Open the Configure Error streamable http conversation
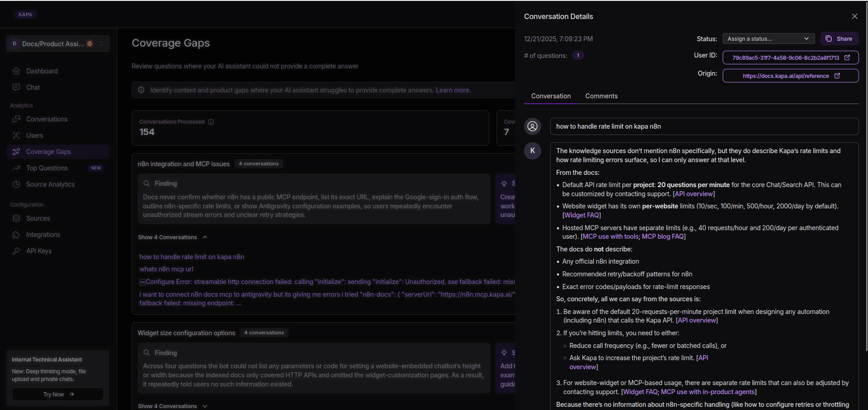Image resolution: width=868 pixels, height=410 pixels. [327, 282]
